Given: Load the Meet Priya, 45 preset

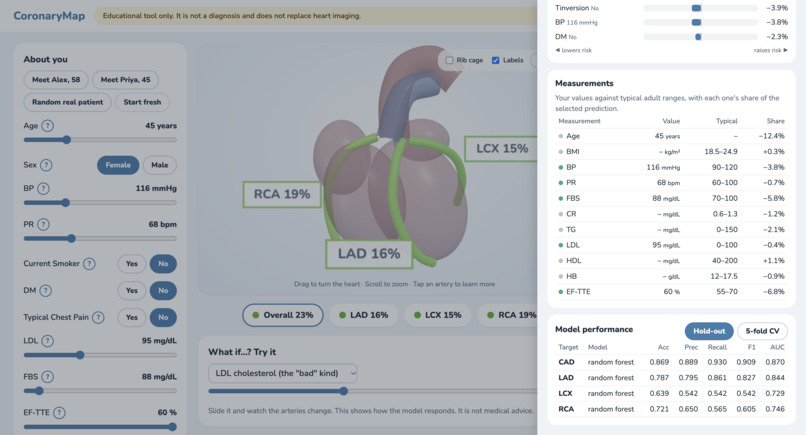Looking at the screenshot, I should click(125, 80).
